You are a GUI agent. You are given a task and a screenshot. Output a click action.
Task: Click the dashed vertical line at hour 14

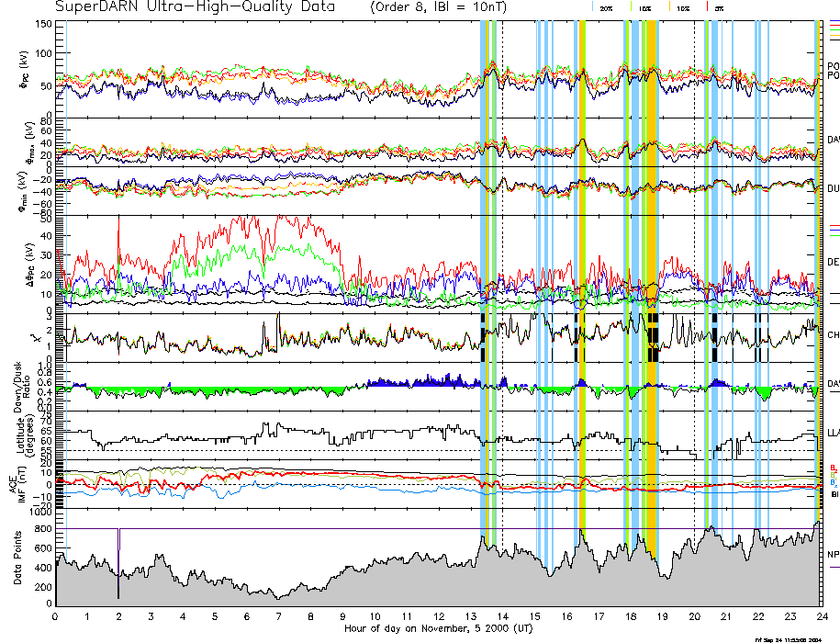502,276
